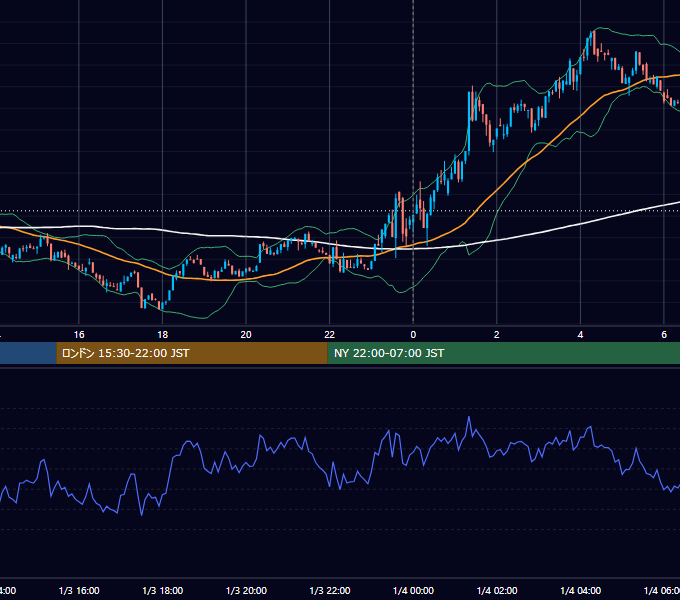Click the 1/3 22:00 indicator axis label
The width and height of the screenshot is (680, 600).
330,590
